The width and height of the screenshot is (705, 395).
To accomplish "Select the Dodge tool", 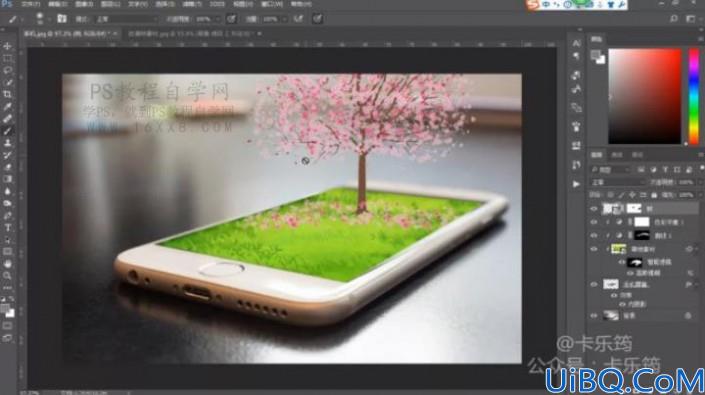I will [x=7, y=204].
